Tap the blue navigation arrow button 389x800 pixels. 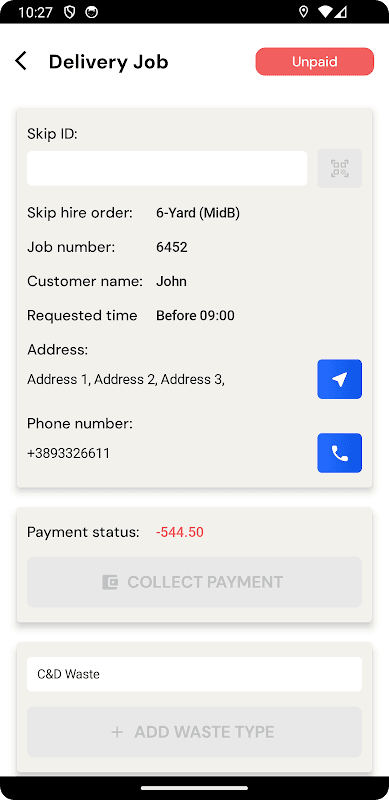[x=339, y=379]
